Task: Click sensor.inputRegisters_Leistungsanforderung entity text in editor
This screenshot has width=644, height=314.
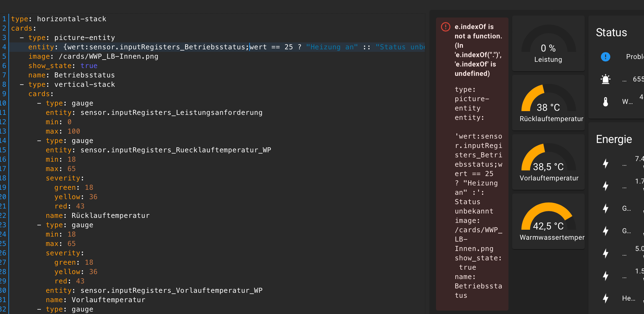Action: 171,113
